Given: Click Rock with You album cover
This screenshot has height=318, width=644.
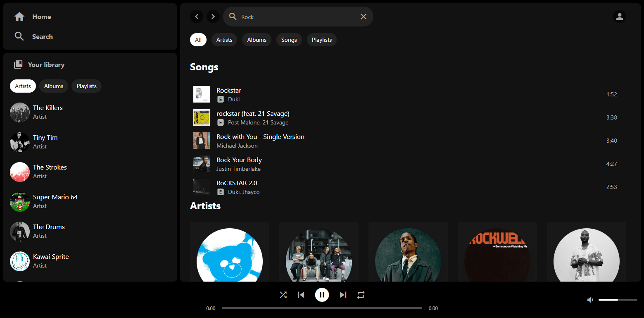Looking at the screenshot, I should pos(202,141).
